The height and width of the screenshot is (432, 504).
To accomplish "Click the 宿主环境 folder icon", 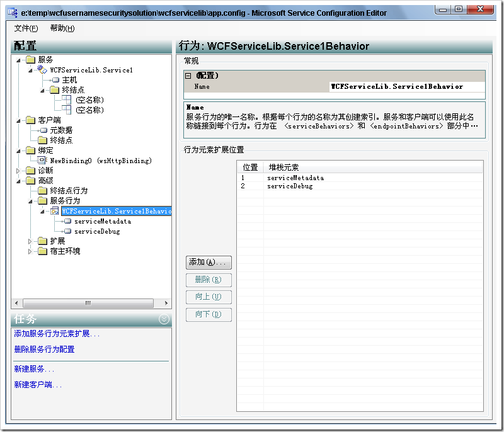I will pos(42,251).
